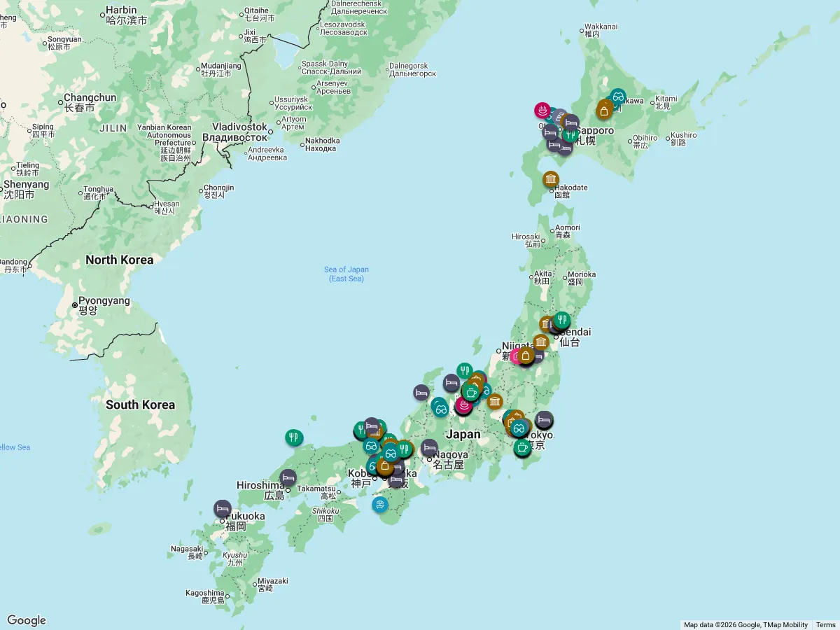
Task: Select the blue beach umbrella marker
Action: pyautogui.click(x=380, y=505)
